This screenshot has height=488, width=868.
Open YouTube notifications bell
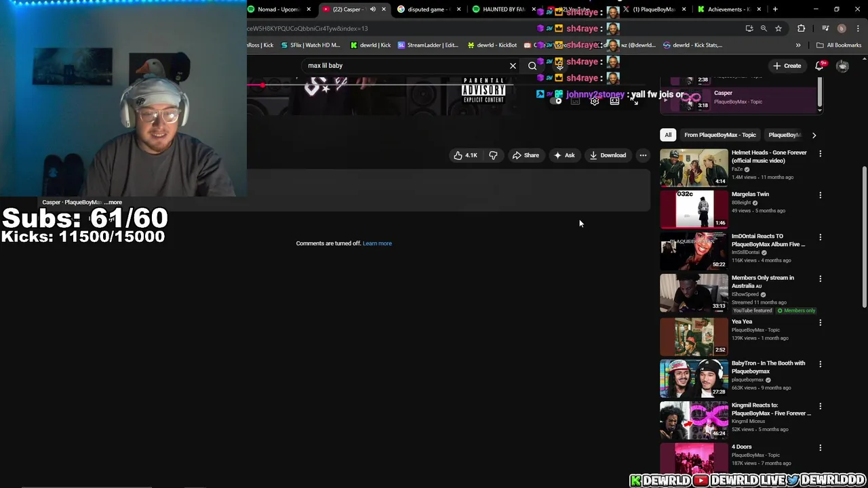[x=819, y=66]
